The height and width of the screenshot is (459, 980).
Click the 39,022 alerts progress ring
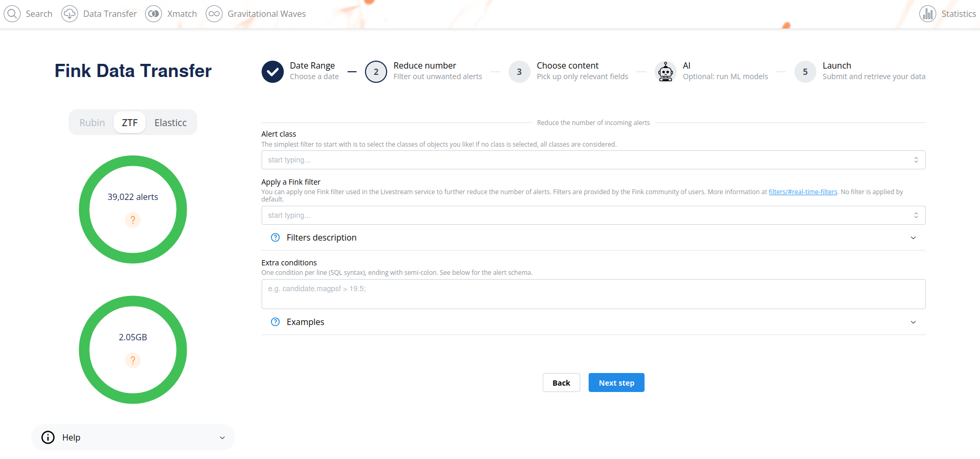133,209
